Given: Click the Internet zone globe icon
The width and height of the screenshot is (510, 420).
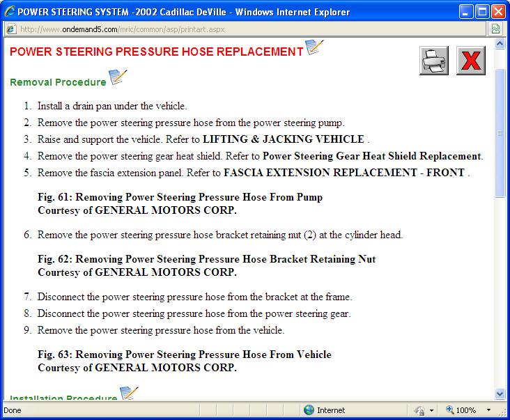Looking at the screenshot, I should [309, 410].
